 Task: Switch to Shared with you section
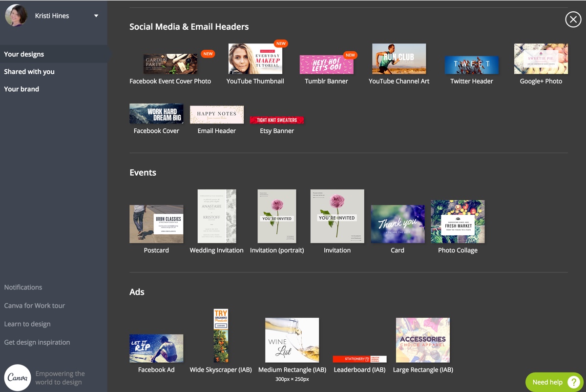(x=29, y=71)
